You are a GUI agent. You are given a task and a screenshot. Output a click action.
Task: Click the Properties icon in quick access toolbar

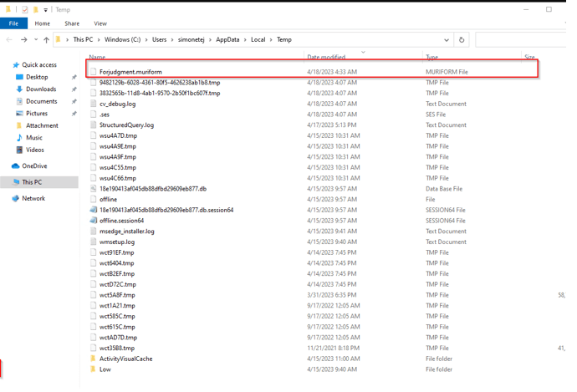click(x=24, y=9)
